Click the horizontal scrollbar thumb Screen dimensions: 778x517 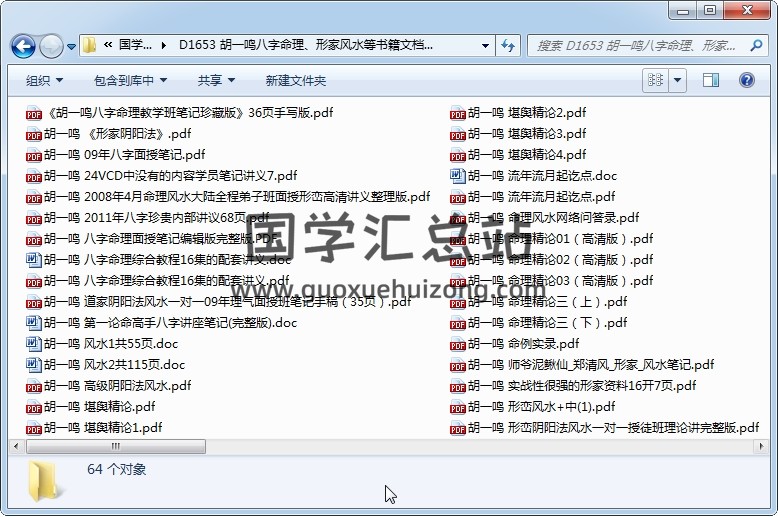(116, 447)
